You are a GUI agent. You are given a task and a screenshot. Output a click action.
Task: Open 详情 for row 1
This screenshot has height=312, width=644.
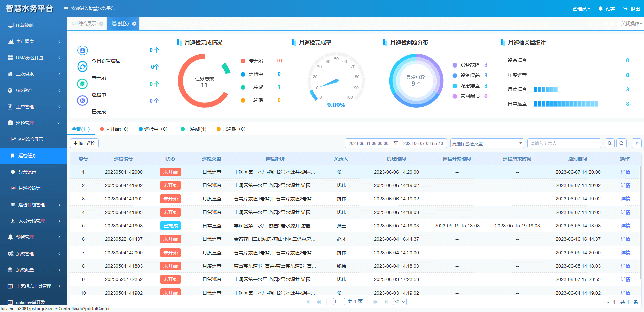[x=626, y=172]
